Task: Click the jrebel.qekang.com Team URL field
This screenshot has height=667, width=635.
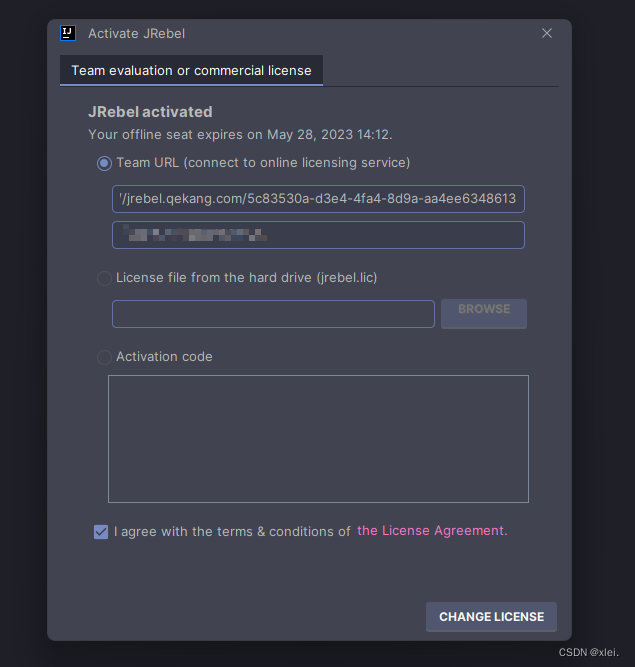Action: [318, 199]
